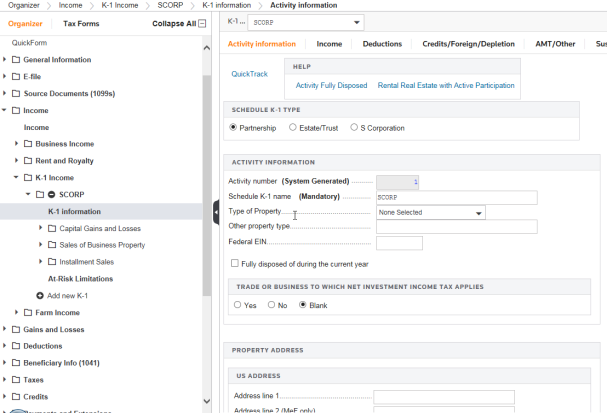Click the plus icon beside Add new K-1
The height and width of the screenshot is (413, 607).
[x=40, y=296]
